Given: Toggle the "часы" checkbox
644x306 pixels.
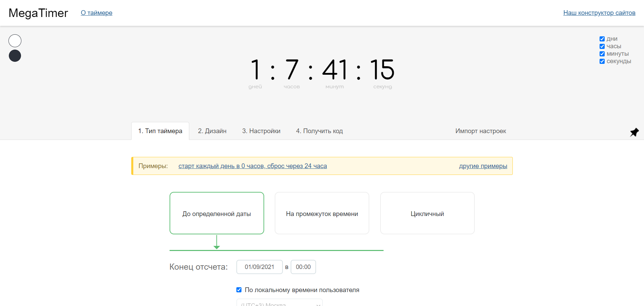Looking at the screenshot, I should (x=602, y=47).
